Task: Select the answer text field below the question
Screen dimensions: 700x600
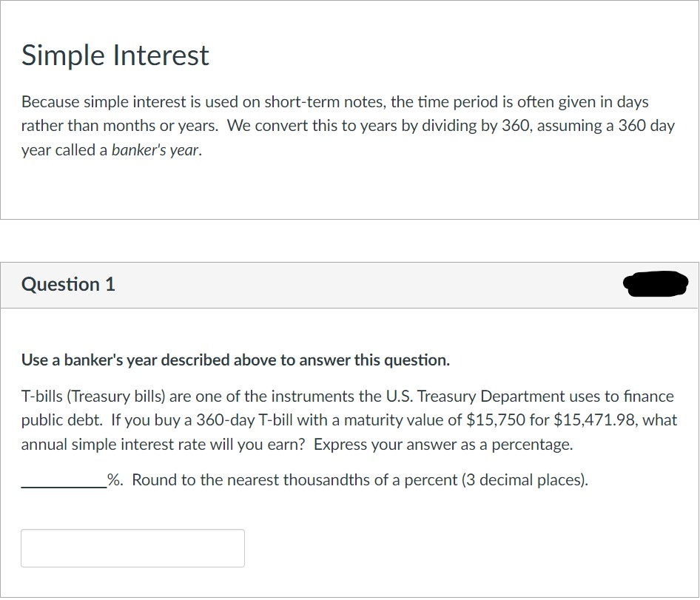Action: pyautogui.click(x=133, y=547)
